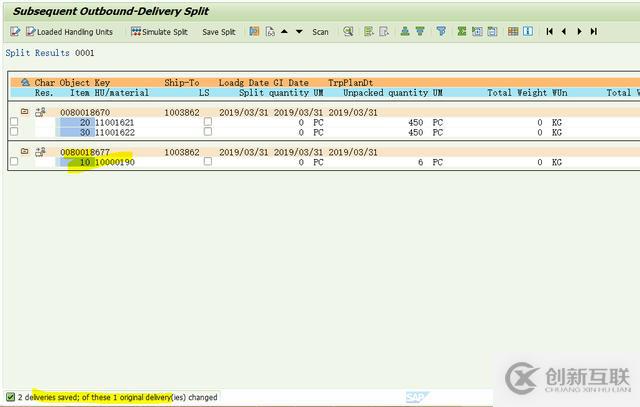Click delivery icon beside 0080018677
The height and width of the screenshot is (407, 640).
tap(40, 152)
